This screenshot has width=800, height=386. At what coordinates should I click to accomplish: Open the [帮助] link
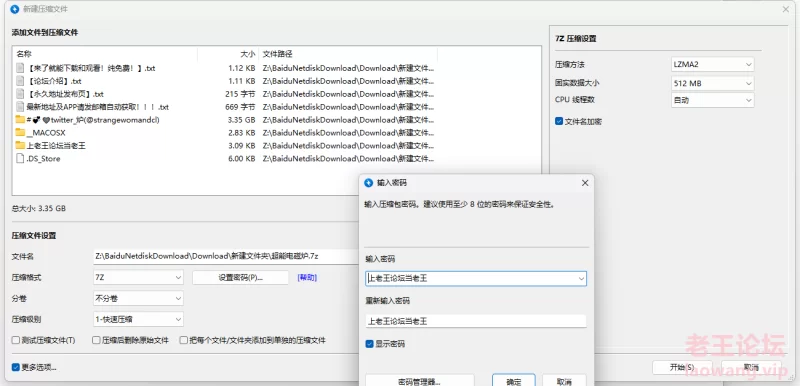[x=307, y=277]
